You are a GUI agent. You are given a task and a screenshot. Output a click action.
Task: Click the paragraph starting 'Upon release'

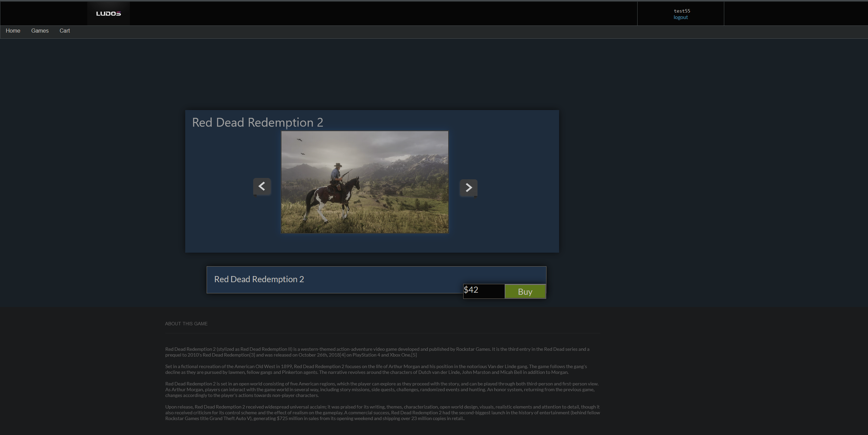pyautogui.click(x=383, y=413)
